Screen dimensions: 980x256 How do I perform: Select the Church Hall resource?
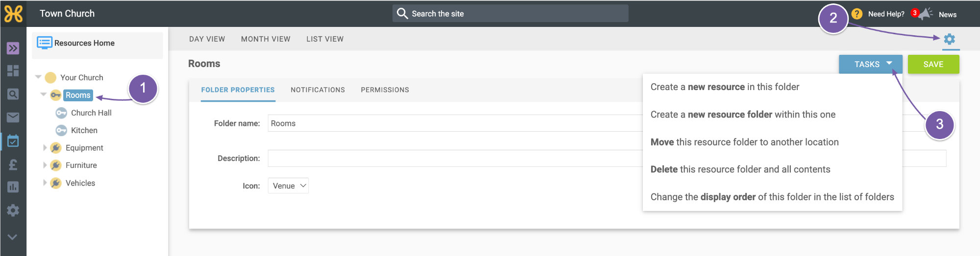[x=91, y=113]
